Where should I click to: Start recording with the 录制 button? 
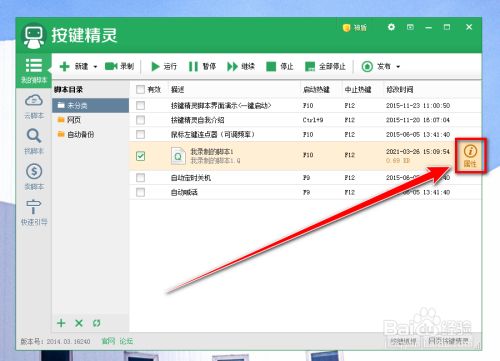tap(119, 66)
